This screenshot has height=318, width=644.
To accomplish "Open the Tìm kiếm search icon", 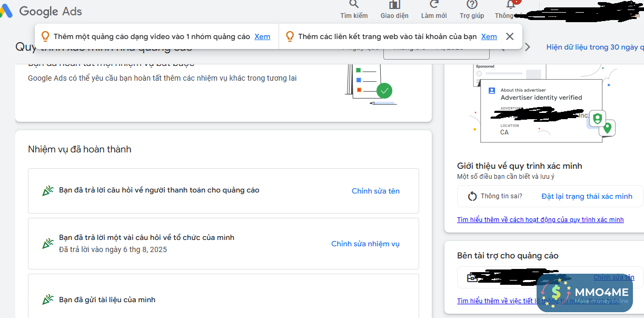I will 354,5.
